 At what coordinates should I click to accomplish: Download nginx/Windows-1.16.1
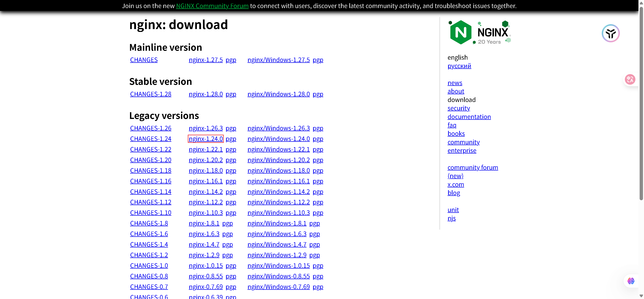279,181
